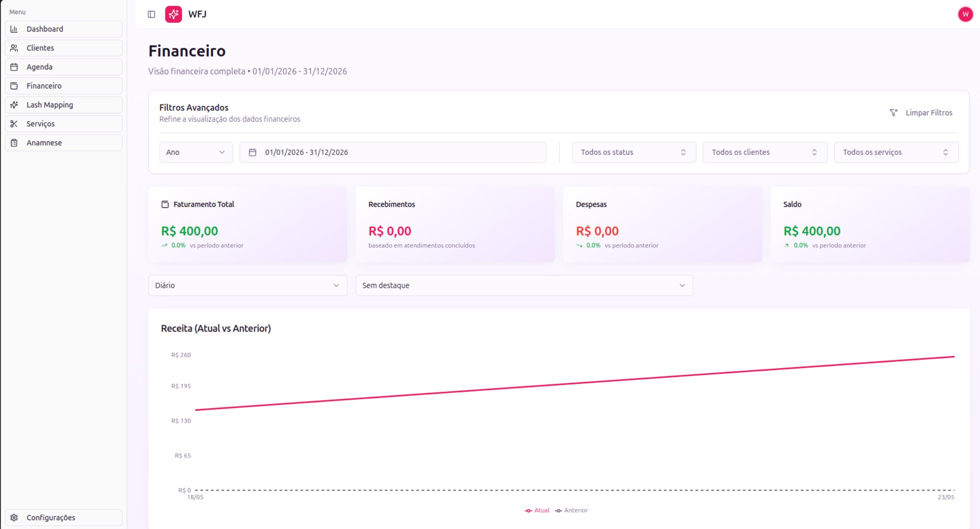This screenshot has height=529, width=980.
Task: Open the Ano period dropdown
Action: tap(196, 152)
